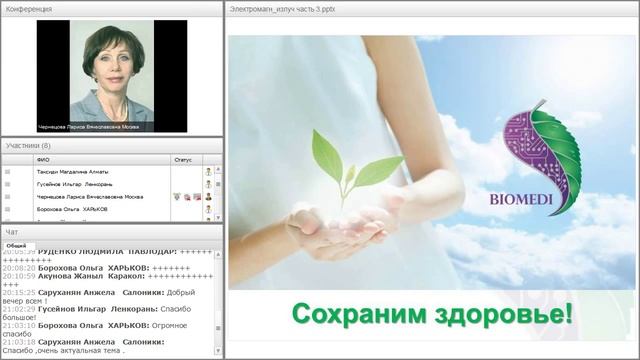Select participant Гусейнов Ильгар Ленкорань

75,184
